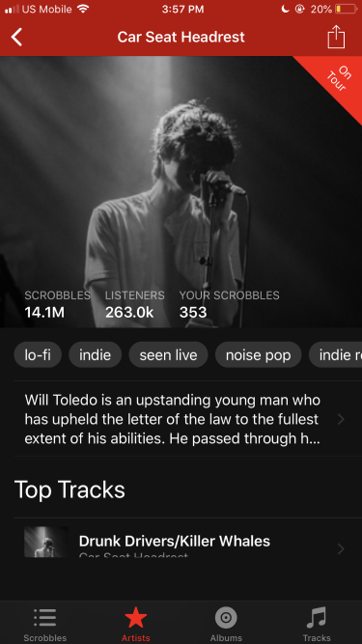
Task: Select the lo-fi tag
Action: point(38,355)
